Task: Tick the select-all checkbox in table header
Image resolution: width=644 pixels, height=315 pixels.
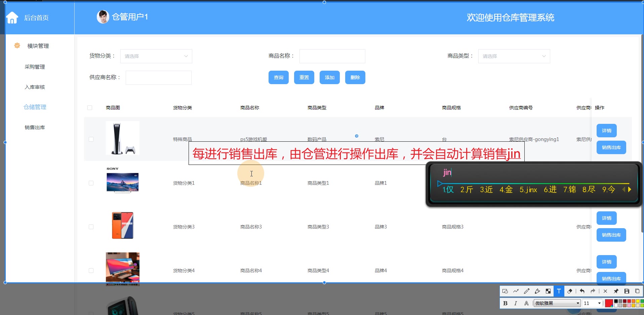Action: (x=90, y=108)
